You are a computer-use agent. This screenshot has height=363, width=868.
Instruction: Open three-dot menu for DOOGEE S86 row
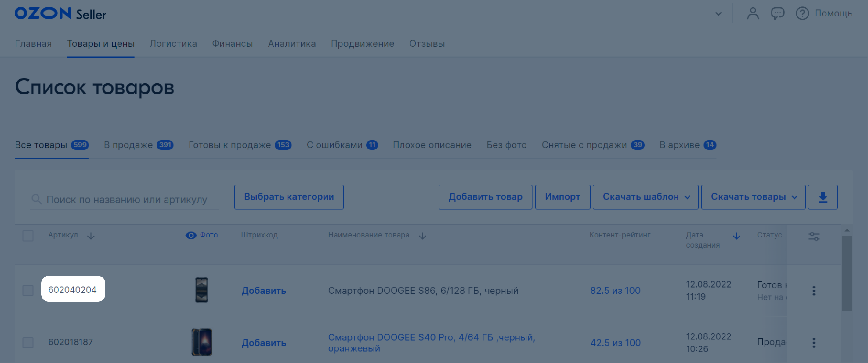coord(814,291)
